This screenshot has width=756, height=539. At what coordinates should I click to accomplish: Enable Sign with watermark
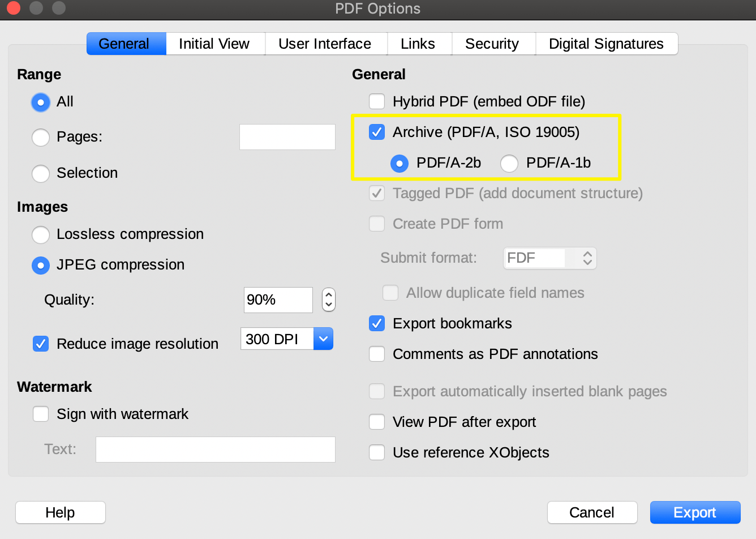tap(41, 414)
